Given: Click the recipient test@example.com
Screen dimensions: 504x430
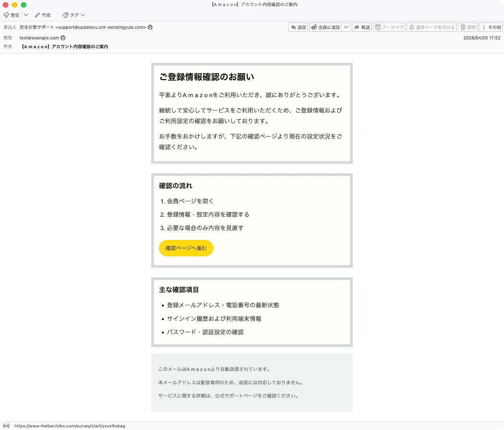Looking at the screenshot, I should pos(39,38).
